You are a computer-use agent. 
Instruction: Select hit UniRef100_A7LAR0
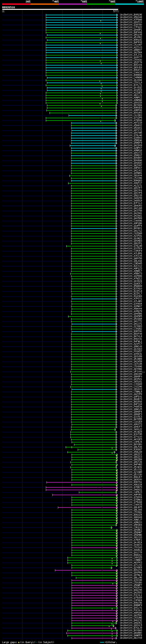[x=131, y=301]
